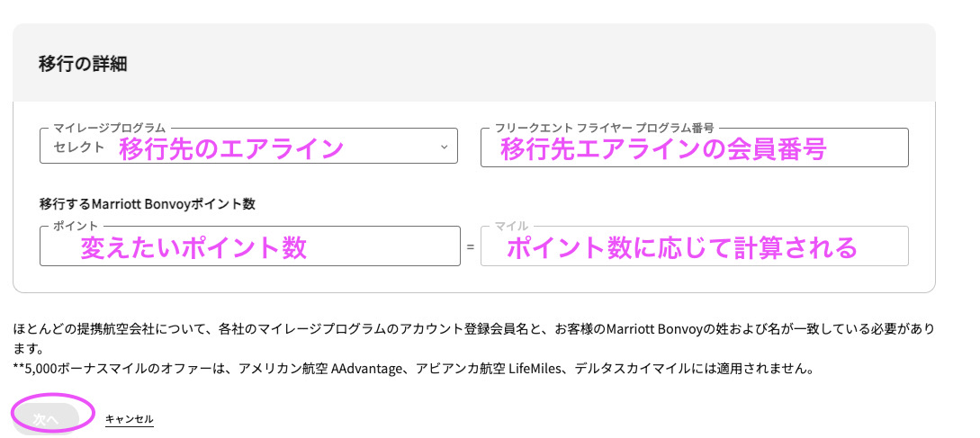Click the pink ポイント数に応じて計算される annotation

click(681, 247)
